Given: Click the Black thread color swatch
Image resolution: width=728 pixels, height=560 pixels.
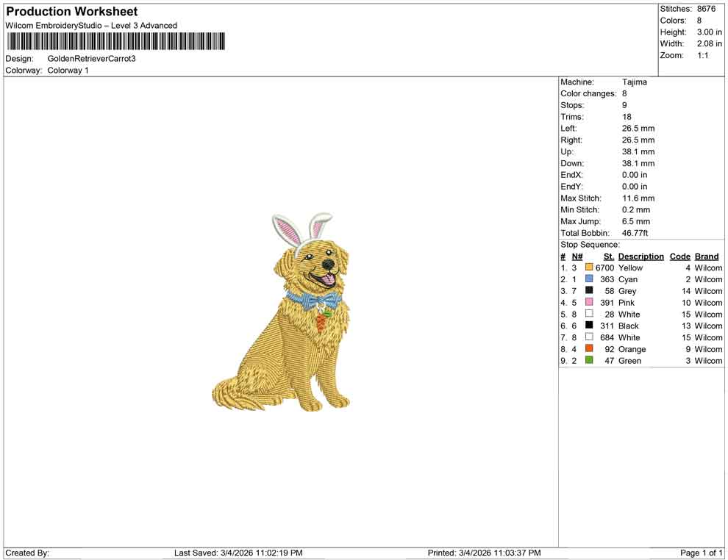Looking at the screenshot, I should 589,326.
